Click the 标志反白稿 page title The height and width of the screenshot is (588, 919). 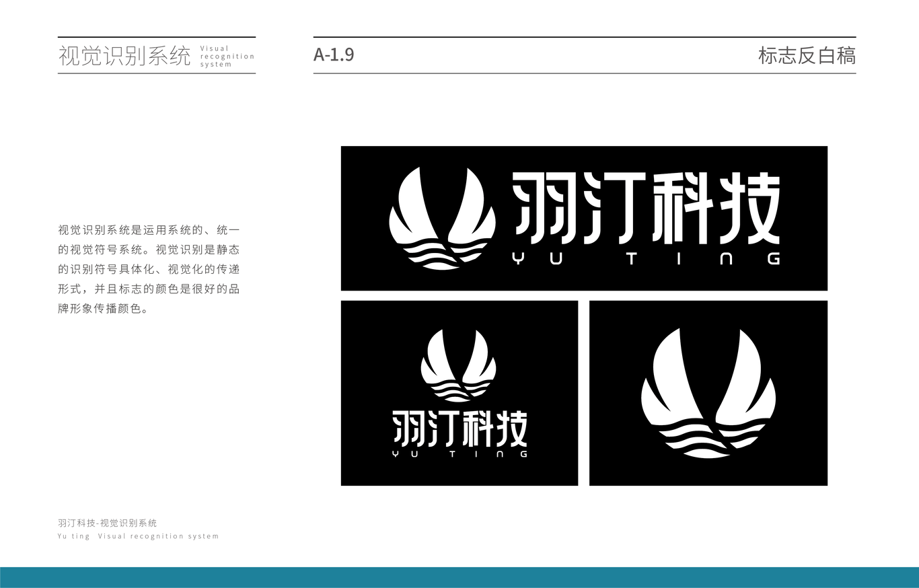[807, 56]
